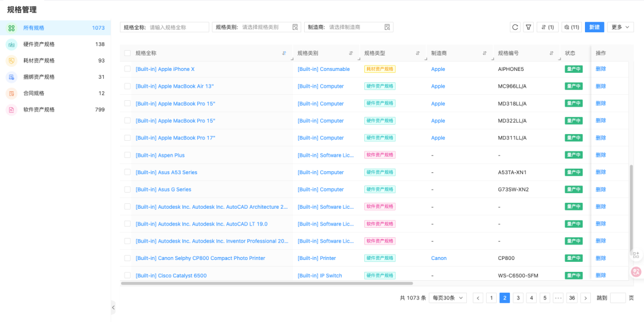This screenshot has width=644, height=322.
Task: Click 量产中 status of Asus G Series
Action: (x=574, y=190)
